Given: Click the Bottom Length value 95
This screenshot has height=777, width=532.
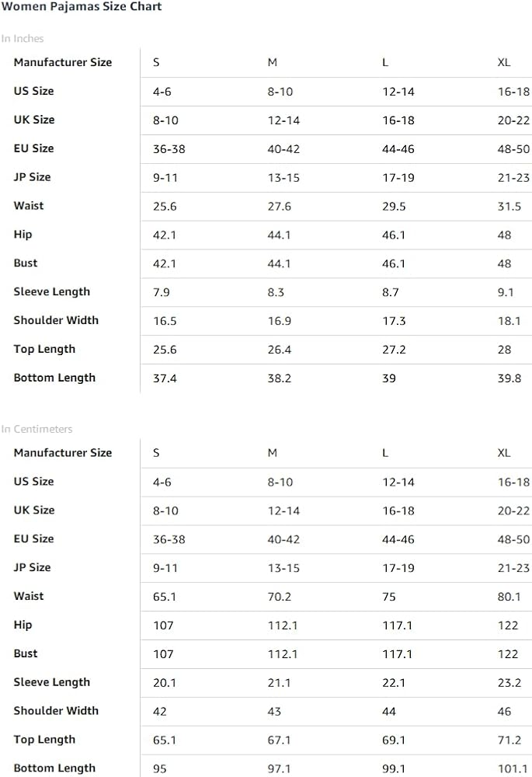Looking at the screenshot, I should pos(159,769).
